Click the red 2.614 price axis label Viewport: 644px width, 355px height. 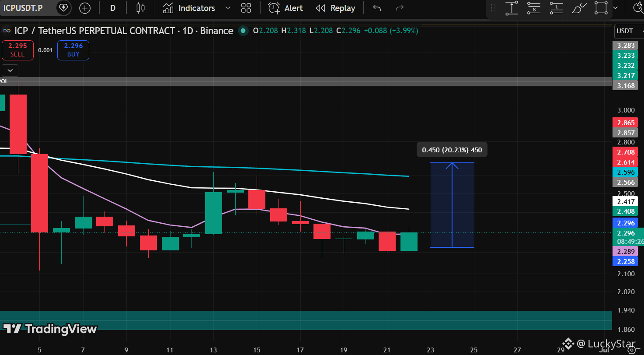[625, 162]
